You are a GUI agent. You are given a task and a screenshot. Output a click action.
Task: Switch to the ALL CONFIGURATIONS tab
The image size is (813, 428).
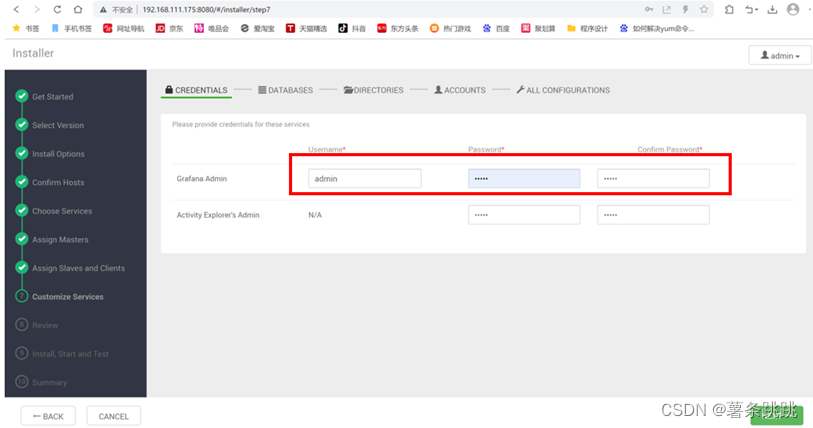pos(563,90)
